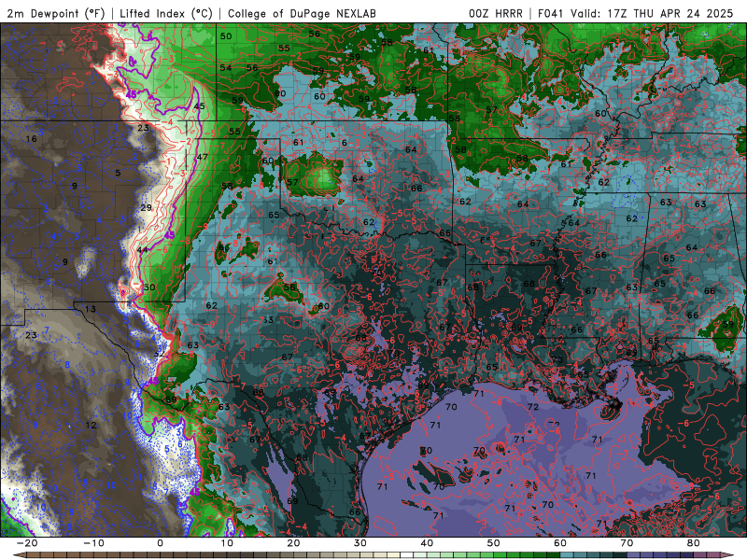Click the white swatch in the color bar

coord(406,554)
